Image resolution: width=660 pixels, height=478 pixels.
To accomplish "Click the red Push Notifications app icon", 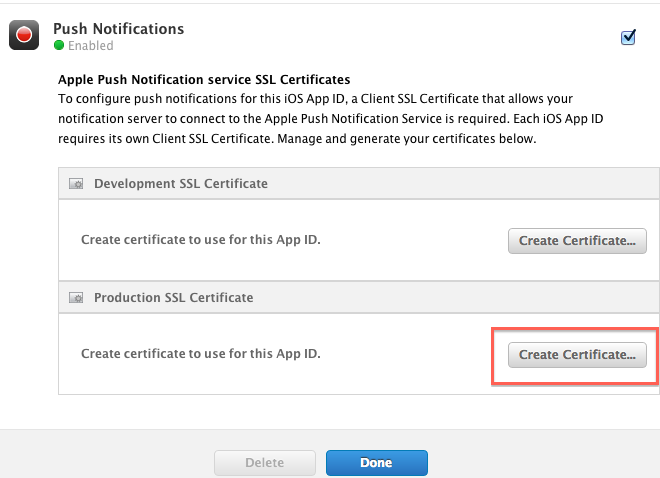I will 24,35.
